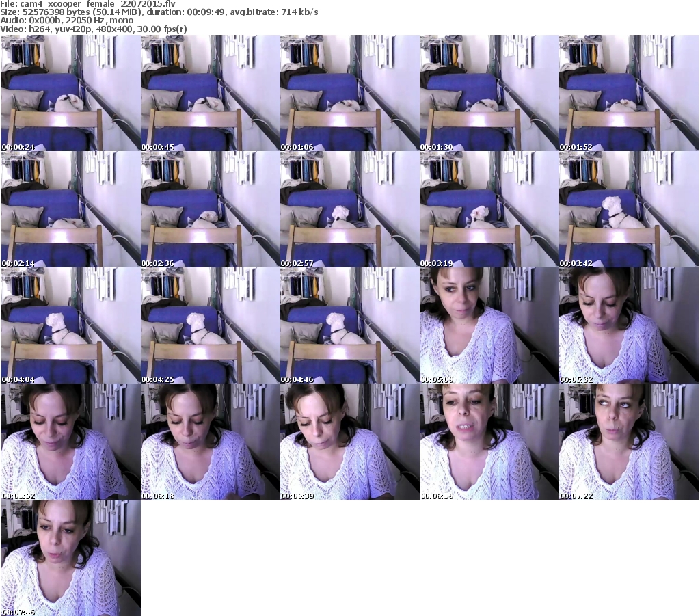Pick the thumbnail at 00:01:52
The image size is (700, 616).
click(629, 93)
